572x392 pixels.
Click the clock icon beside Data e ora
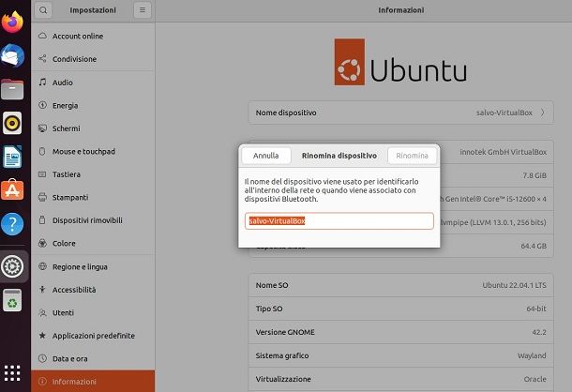43,358
